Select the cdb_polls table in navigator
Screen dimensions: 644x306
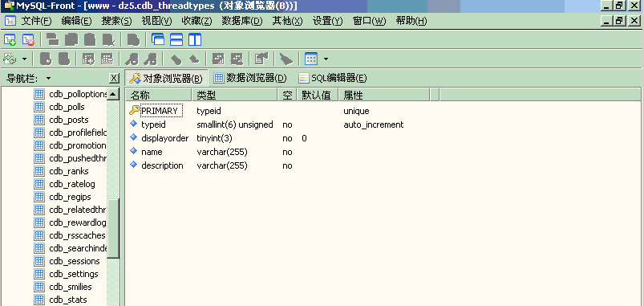(x=59, y=107)
